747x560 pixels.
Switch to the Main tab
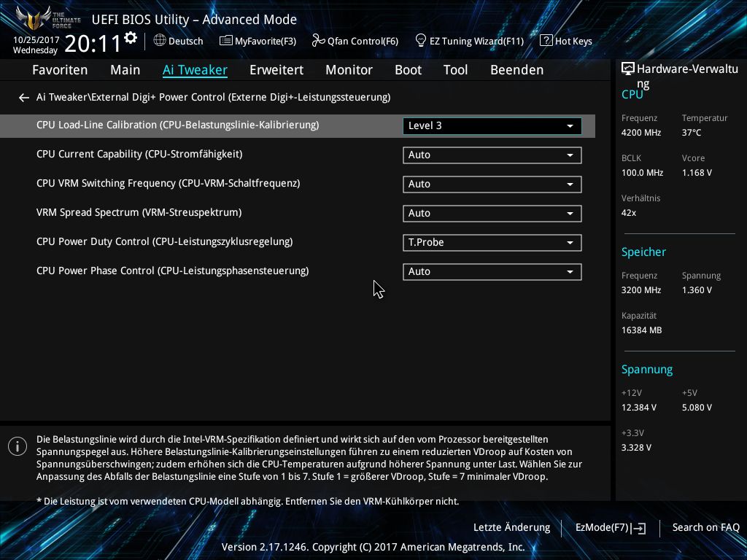[125, 70]
